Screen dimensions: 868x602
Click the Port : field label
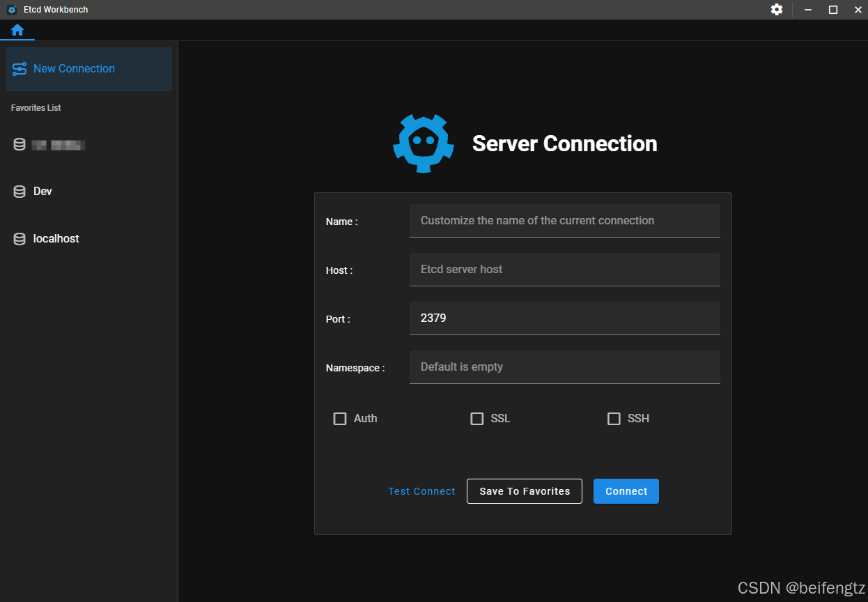(338, 319)
